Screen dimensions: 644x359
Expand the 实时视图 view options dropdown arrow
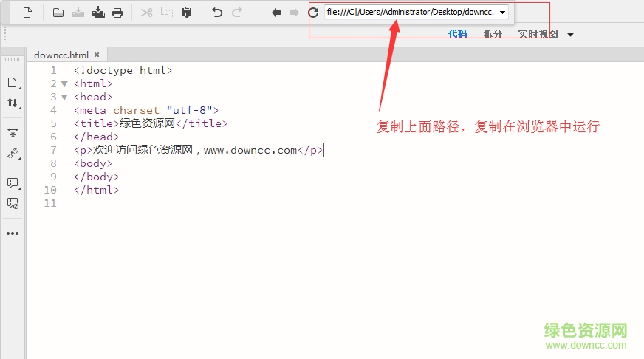tap(570, 35)
